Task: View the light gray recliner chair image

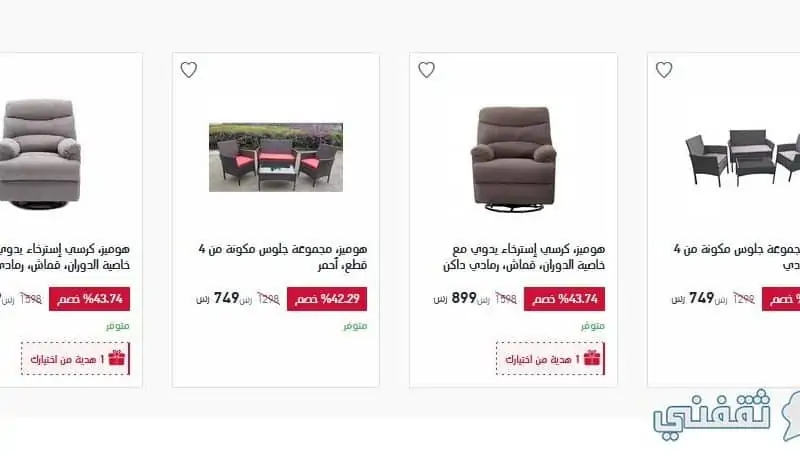Action: 40,154
